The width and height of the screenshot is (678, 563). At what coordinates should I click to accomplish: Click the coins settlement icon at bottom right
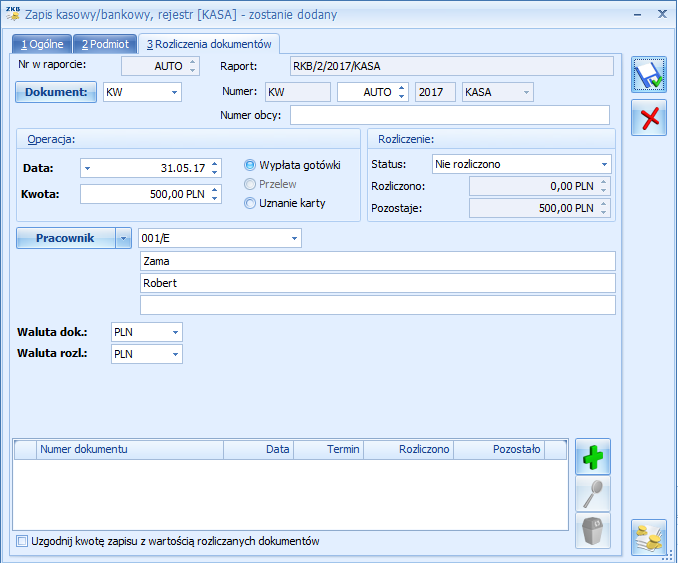click(x=648, y=538)
